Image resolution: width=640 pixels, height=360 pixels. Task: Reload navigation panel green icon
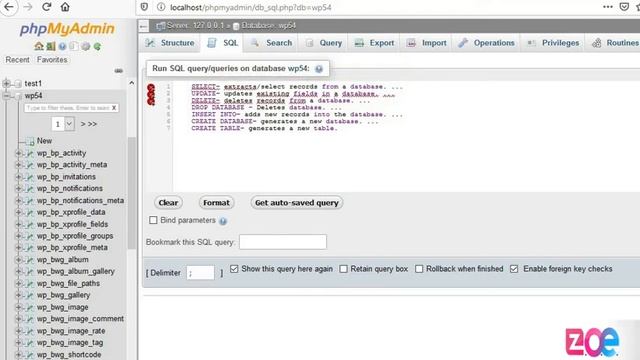tap(97, 46)
